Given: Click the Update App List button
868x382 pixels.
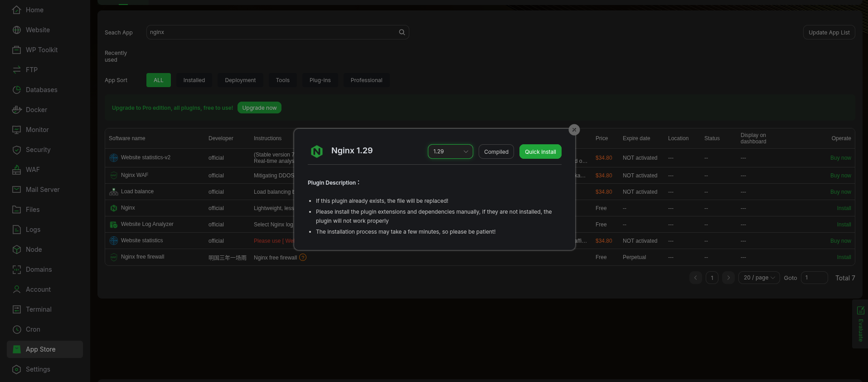Looking at the screenshot, I should tap(829, 32).
